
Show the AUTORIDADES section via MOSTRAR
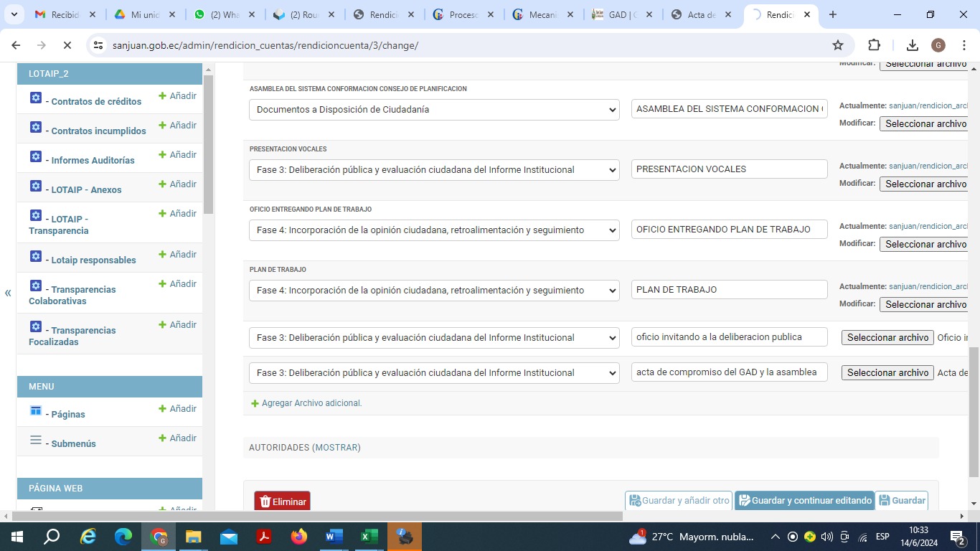click(337, 448)
